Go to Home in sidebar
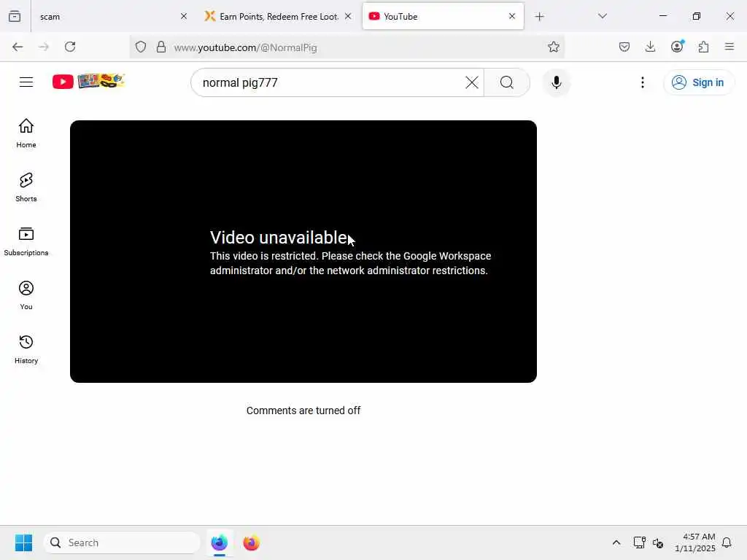This screenshot has width=747, height=560. (x=26, y=133)
